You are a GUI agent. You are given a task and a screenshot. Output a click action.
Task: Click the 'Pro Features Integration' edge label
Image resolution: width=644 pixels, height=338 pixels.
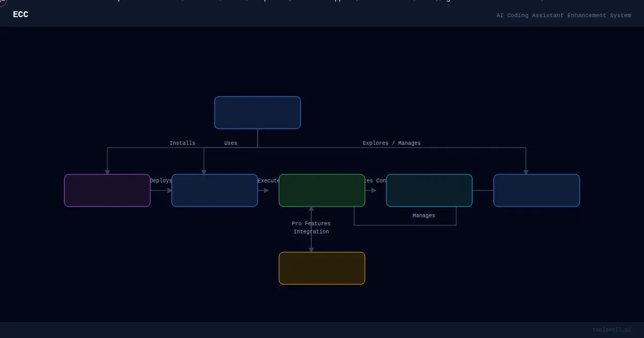(x=311, y=227)
